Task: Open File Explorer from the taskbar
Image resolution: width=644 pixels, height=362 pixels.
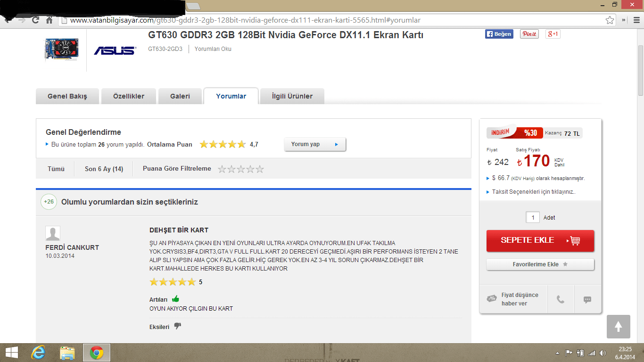Action: pyautogui.click(x=67, y=353)
